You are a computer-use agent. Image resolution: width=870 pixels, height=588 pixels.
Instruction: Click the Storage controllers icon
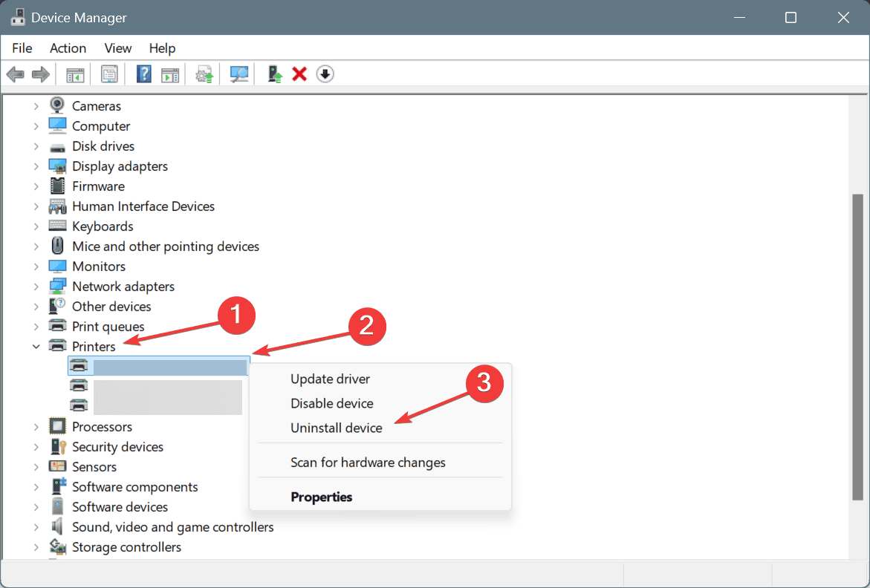[58, 546]
